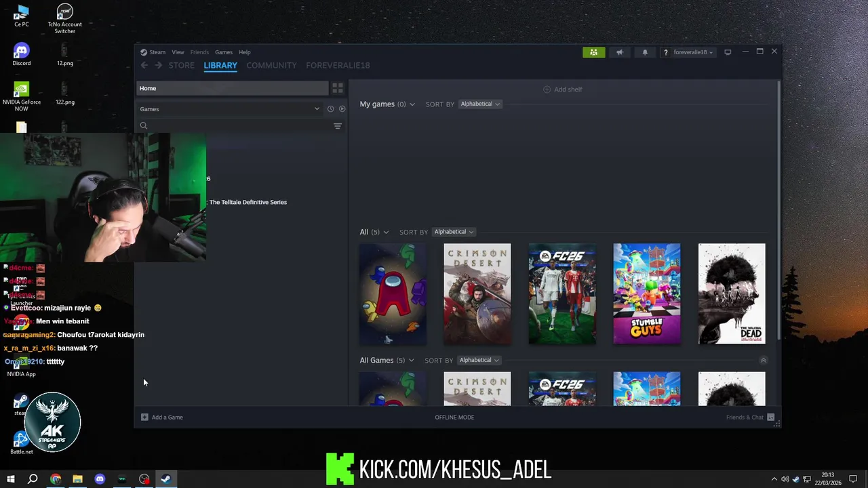This screenshot has height=488, width=868.
Task: Open the View menu
Action: [x=178, y=52]
